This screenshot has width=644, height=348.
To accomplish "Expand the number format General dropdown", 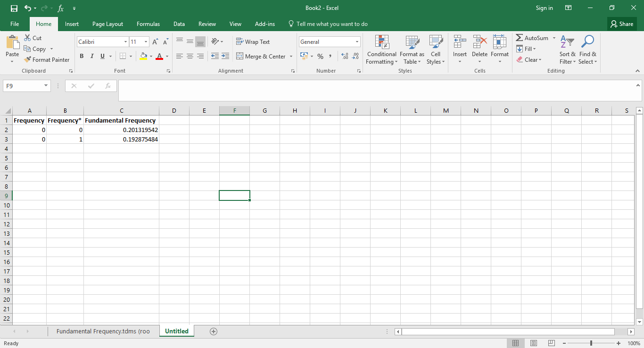I will coord(357,42).
